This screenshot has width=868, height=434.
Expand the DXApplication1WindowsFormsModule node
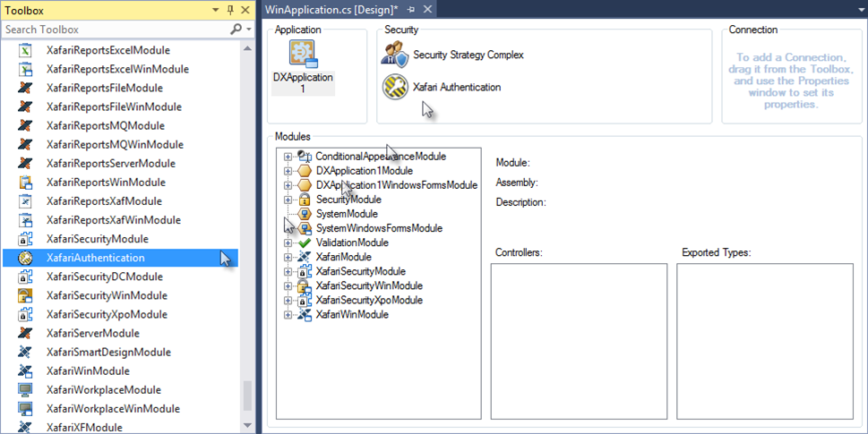(x=288, y=185)
